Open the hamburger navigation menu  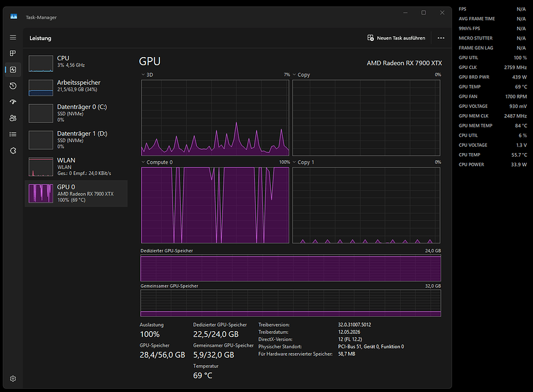click(x=13, y=38)
